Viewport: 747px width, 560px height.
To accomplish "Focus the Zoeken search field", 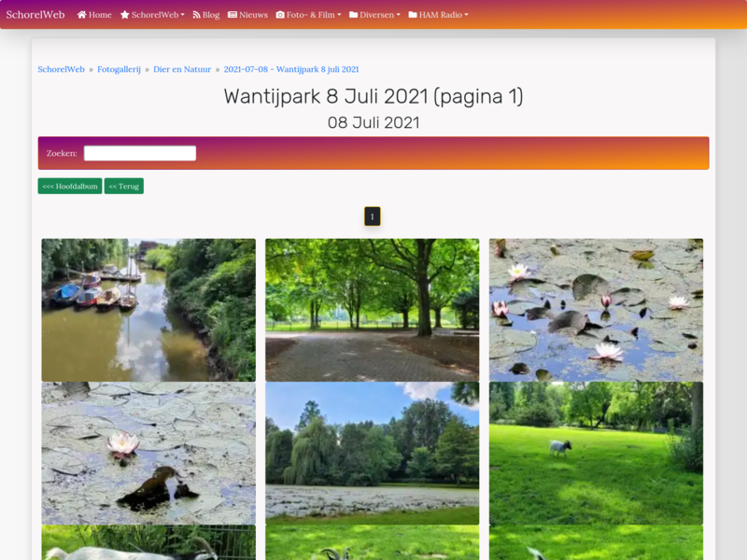I will pyautogui.click(x=140, y=153).
